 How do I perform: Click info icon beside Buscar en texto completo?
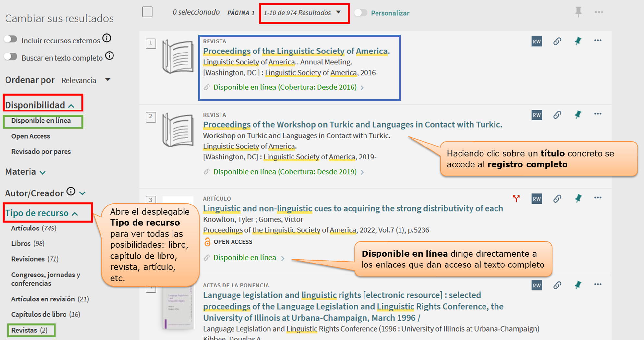(110, 56)
